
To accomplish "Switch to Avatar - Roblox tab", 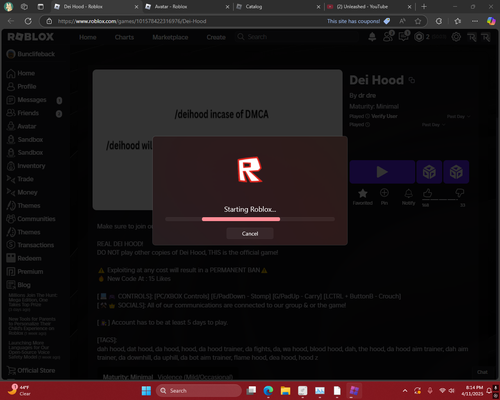I will click(188, 7).
